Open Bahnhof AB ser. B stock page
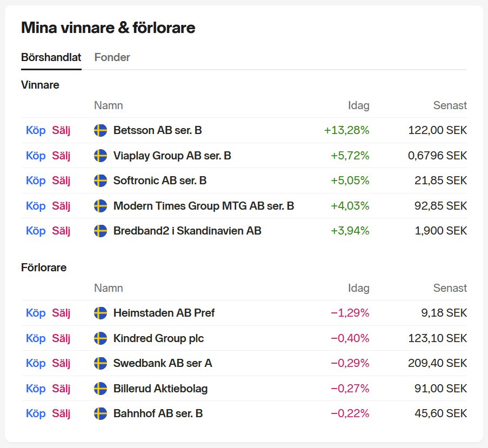Screen dimensions: 488x448 [x=158, y=413]
